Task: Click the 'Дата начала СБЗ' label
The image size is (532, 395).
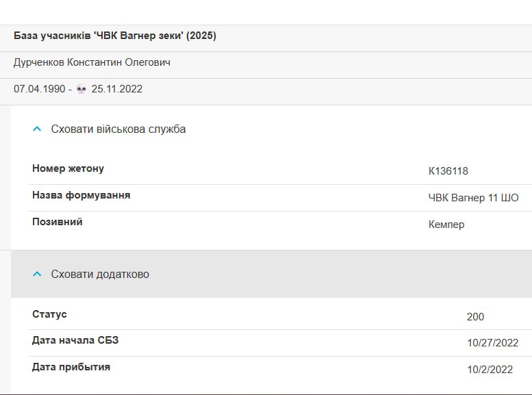Action: [x=75, y=340]
